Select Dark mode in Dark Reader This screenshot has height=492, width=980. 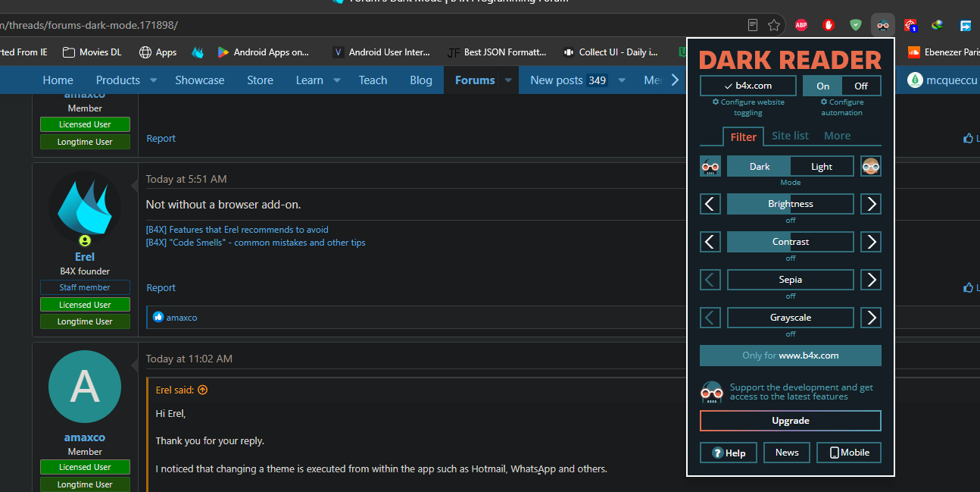point(760,166)
